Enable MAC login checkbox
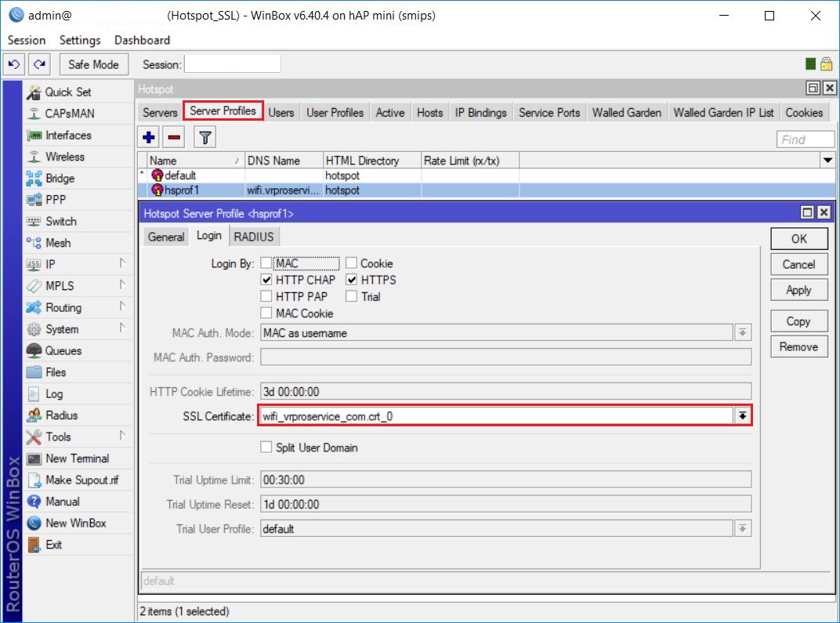 tap(266, 263)
